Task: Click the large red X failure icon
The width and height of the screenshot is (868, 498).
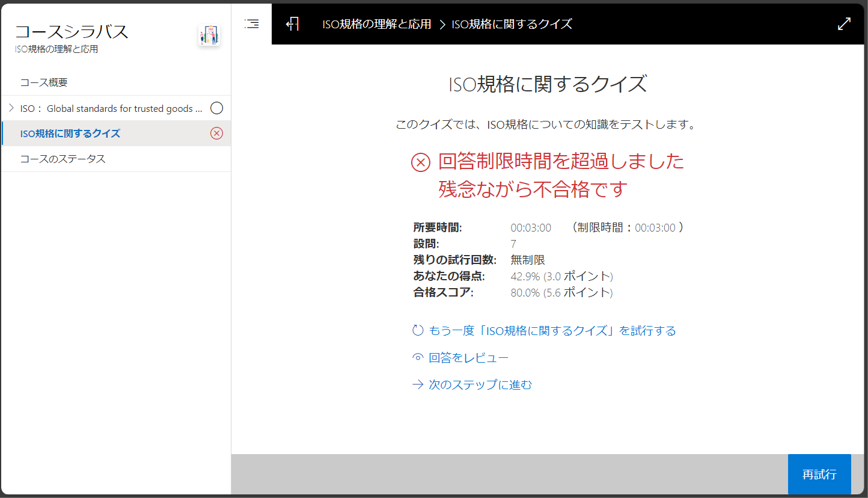Action: pyautogui.click(x=421, y=162)
